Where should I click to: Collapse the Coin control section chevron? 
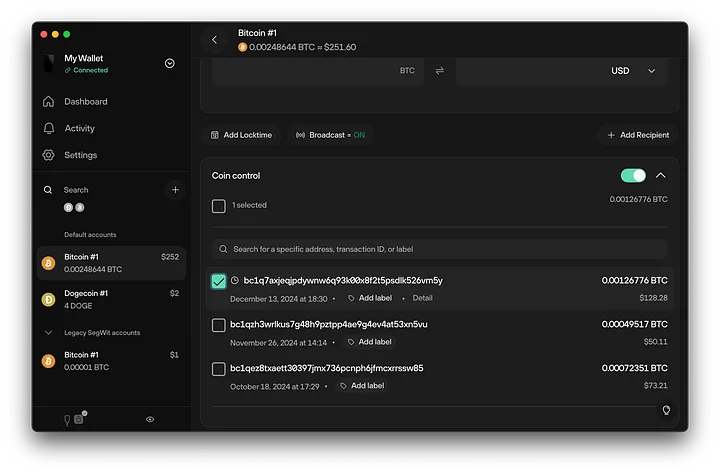click(x=660, y=175)
